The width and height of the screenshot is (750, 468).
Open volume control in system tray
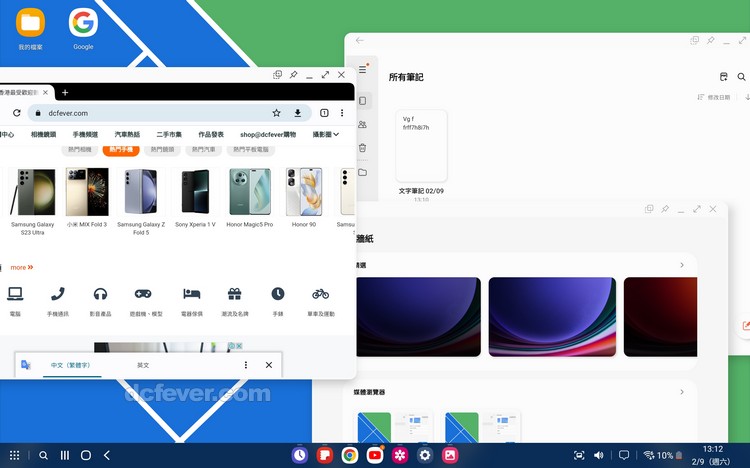598,455
